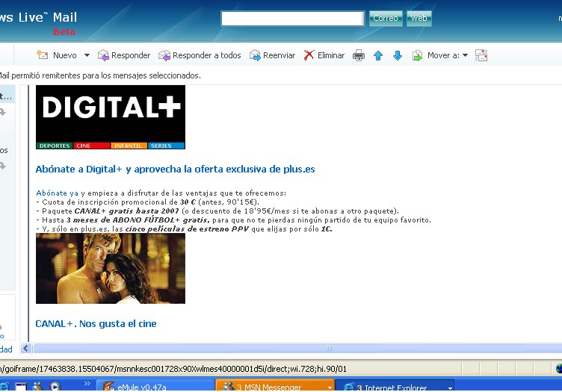Click the red X Eliminar icon
This screenshot has height=392, width=562.
pyautogui.click(x=309, y=55)
